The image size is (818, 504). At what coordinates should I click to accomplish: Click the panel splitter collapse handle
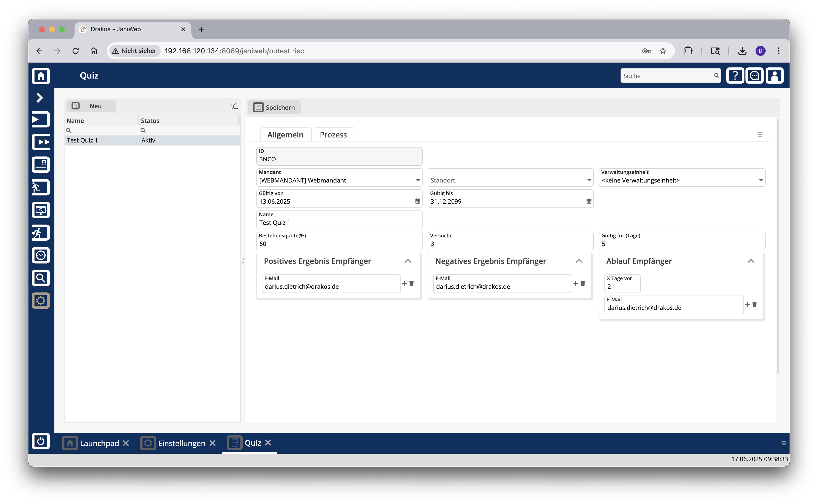click(243, 261)
